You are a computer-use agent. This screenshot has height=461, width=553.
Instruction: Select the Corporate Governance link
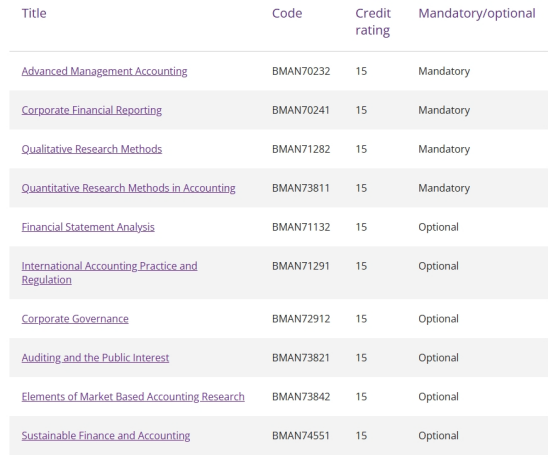pos(75,319)
